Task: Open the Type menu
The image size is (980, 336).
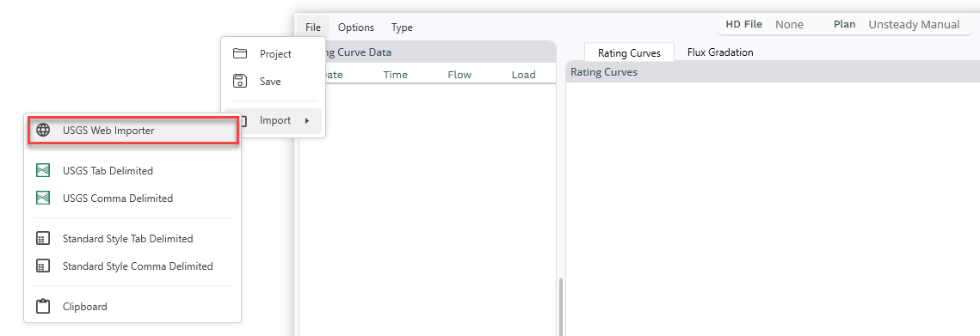Action: [402, 27]
